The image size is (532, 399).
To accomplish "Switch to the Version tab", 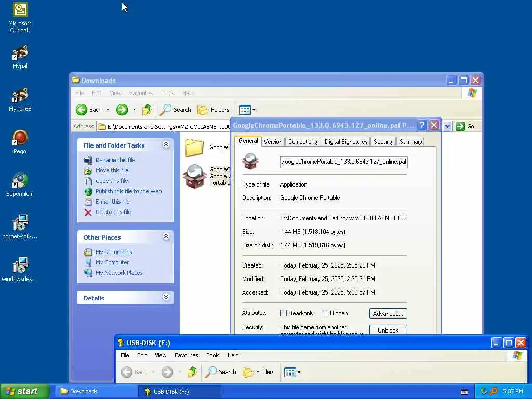I will pyautogui.click(x=273, y=142).
